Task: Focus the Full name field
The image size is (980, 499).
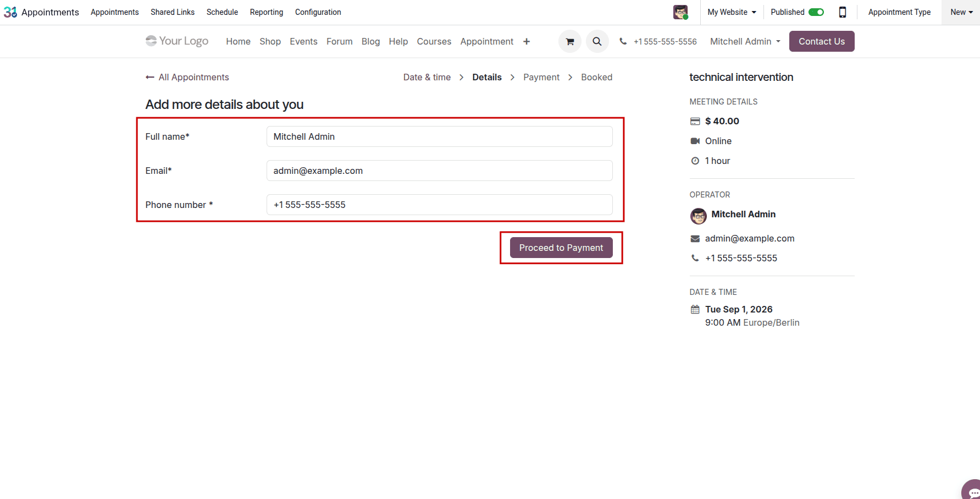Action: click(439, 136)
